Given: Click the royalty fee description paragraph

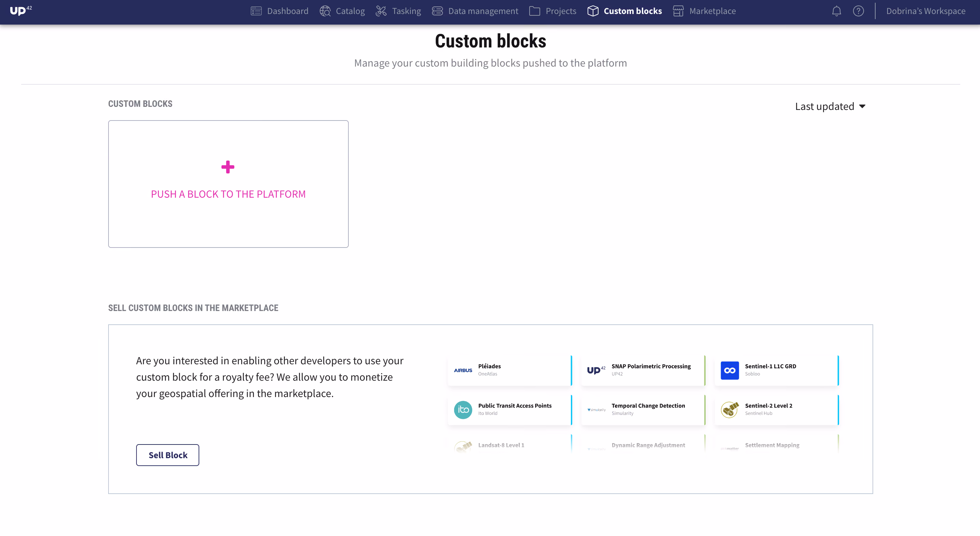Looking at the screenshot, I should pos(270,377).
